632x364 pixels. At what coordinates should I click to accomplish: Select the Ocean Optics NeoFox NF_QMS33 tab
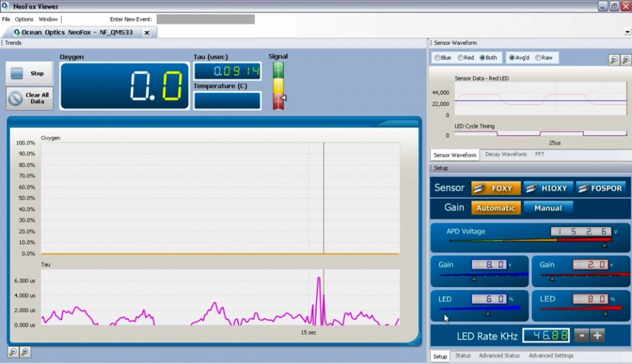pos(76,32)
